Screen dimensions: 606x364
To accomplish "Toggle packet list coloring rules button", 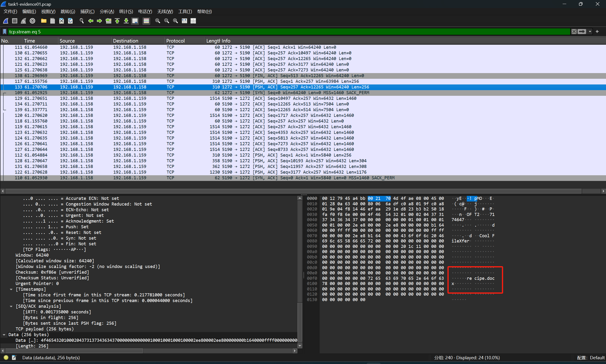I will click(x=146, y=21).
